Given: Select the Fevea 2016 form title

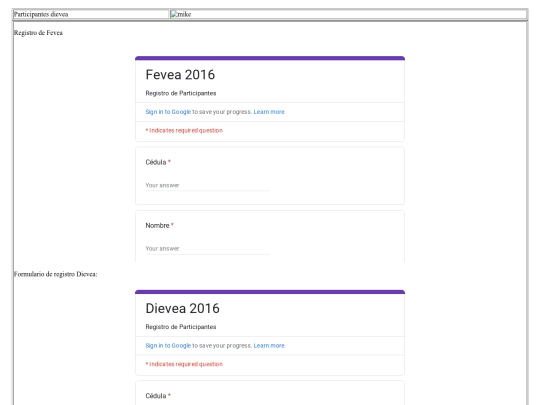Looking at the screenshot, I should (180, 75).
